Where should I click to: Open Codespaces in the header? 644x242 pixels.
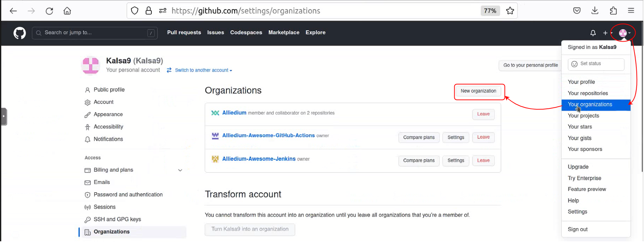click(x=246, y=32)
